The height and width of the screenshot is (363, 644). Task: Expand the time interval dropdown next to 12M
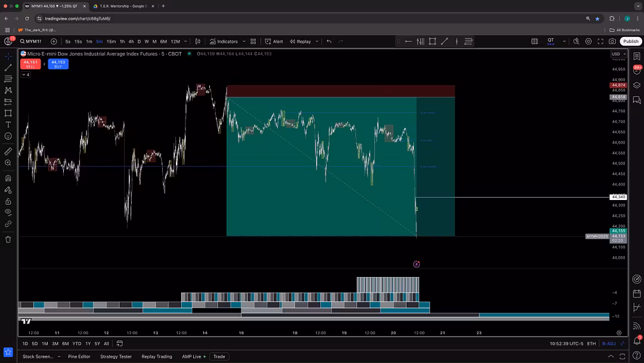(186, 42)
